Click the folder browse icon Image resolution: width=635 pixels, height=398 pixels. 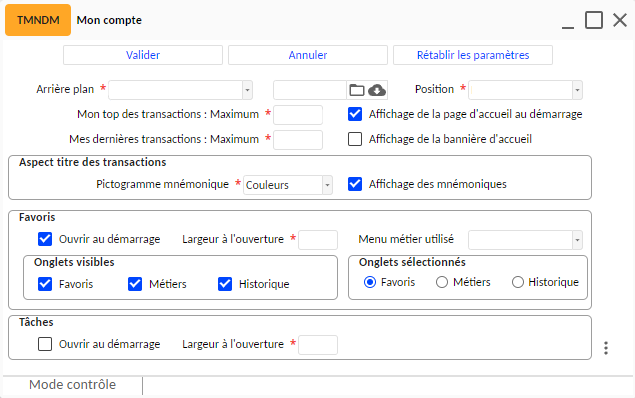(x=357, y=90)
